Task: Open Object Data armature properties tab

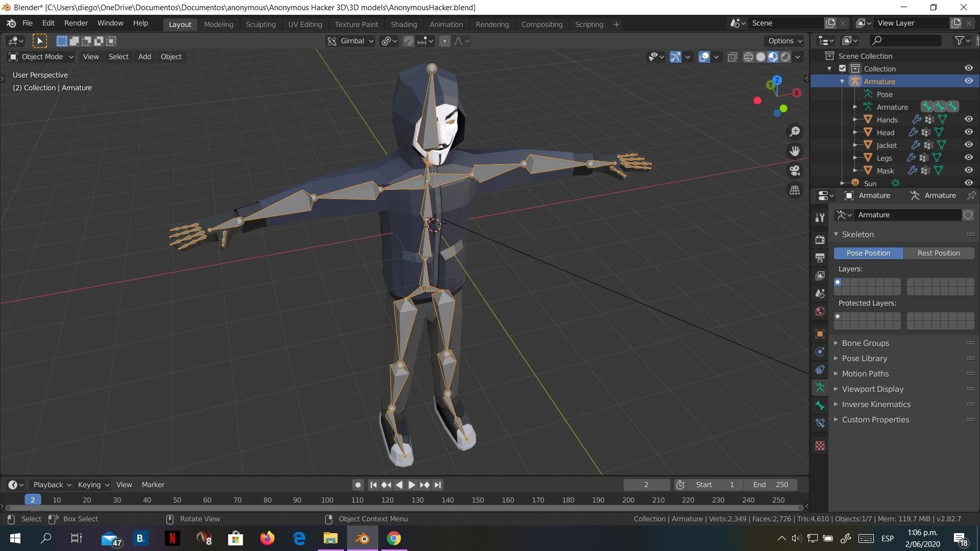Action: coord(820,387)
